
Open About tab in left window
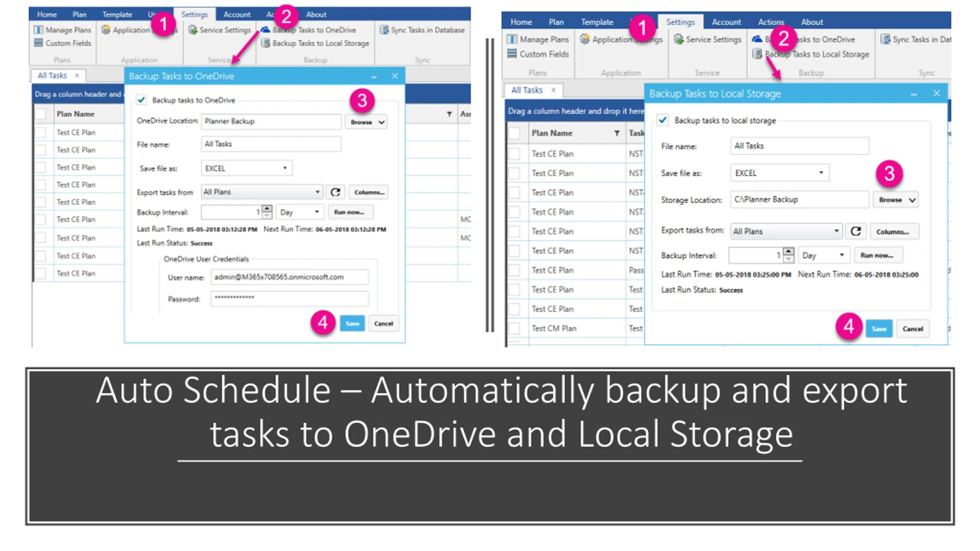pyautogui.click(x=316, y=15)
